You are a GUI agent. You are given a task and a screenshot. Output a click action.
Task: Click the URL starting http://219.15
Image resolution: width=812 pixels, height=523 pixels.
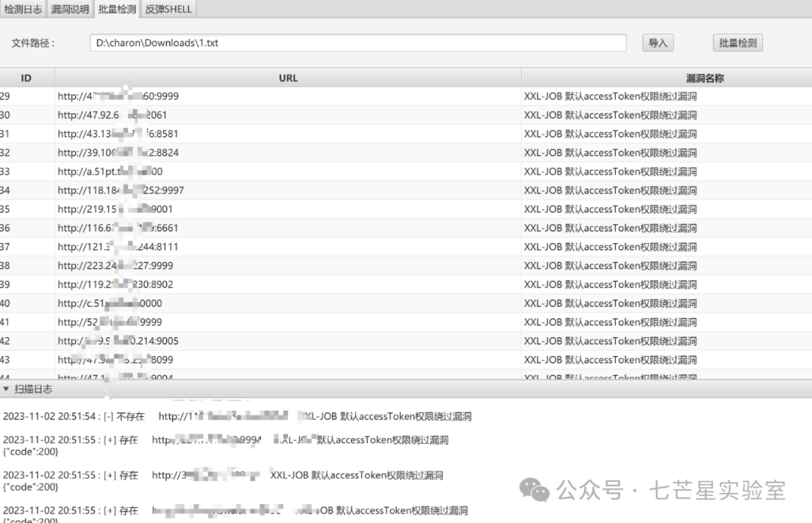115,209
